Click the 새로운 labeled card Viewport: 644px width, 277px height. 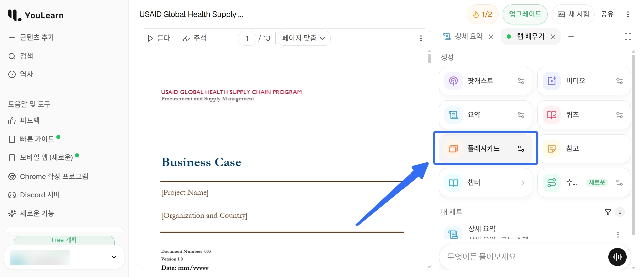[x=584, y=183]
